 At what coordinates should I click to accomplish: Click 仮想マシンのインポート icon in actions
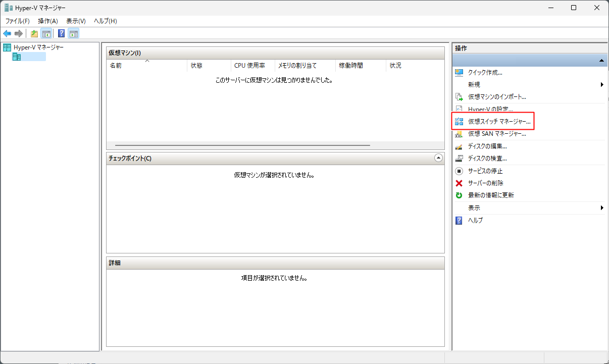pyautogui.click(x=459, y=97)
